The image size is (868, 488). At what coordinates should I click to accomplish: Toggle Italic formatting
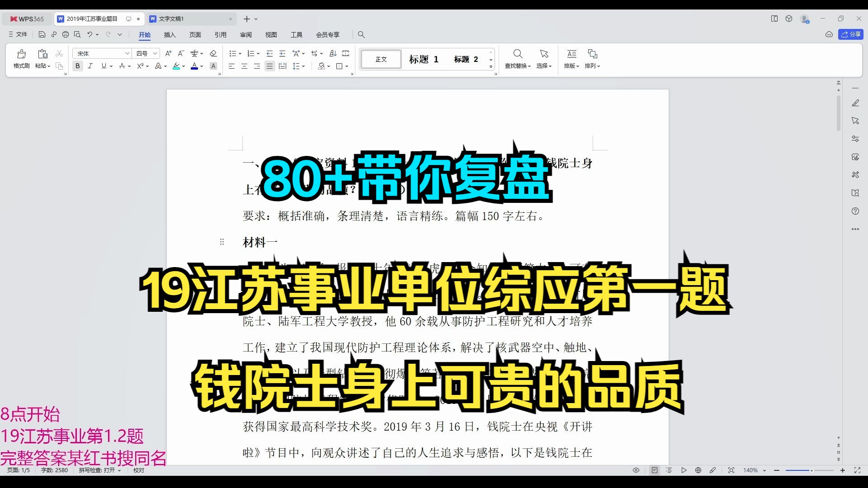pos(90,66)
